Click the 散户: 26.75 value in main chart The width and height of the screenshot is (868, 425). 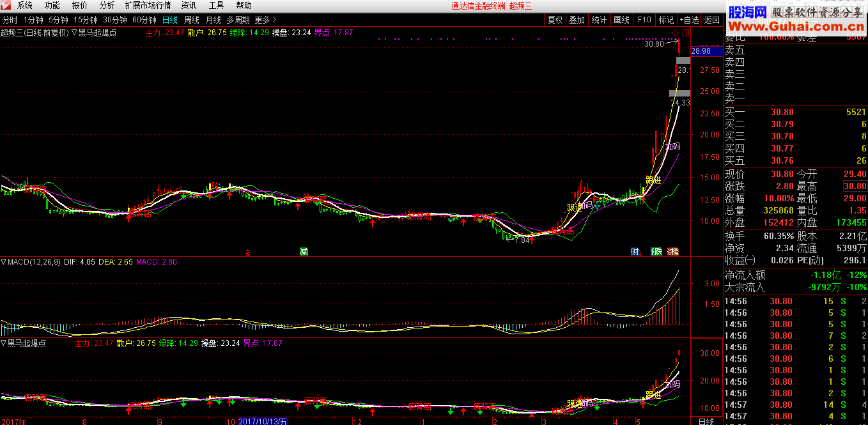point(208,32)
